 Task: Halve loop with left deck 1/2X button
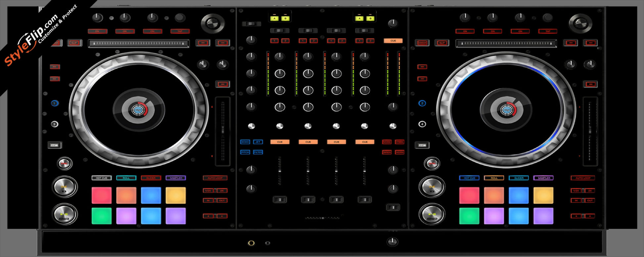(x=208, y=191)
